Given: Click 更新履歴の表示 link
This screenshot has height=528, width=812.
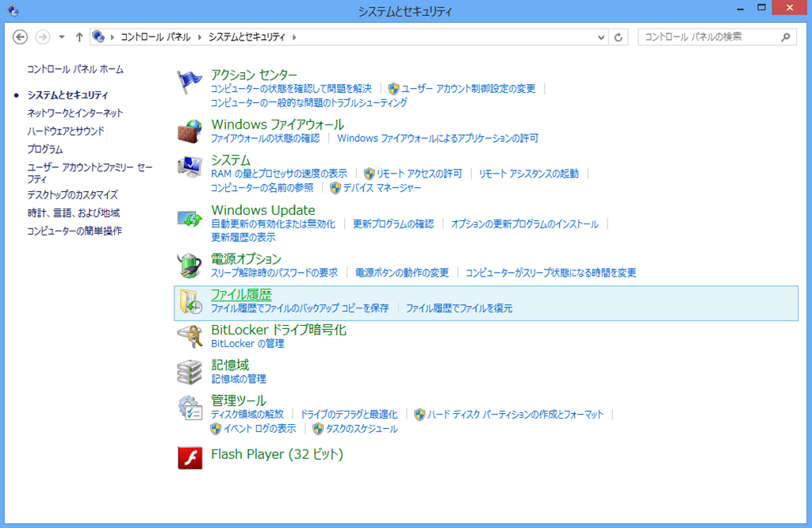Looking at the screenshot, I should pyautogui.click(x=243, y=238).
